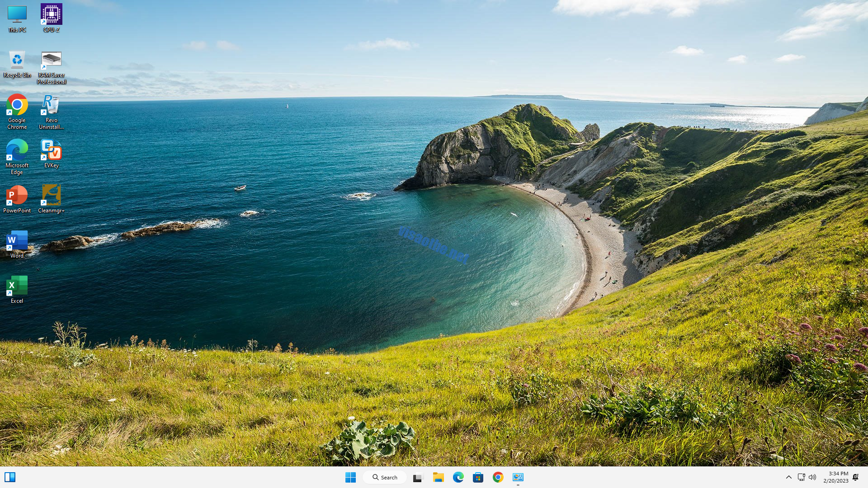Expand the hidden system tray icons
This screenshot has height=488, width=868.
pyautogui.click(x=788, y=477)
